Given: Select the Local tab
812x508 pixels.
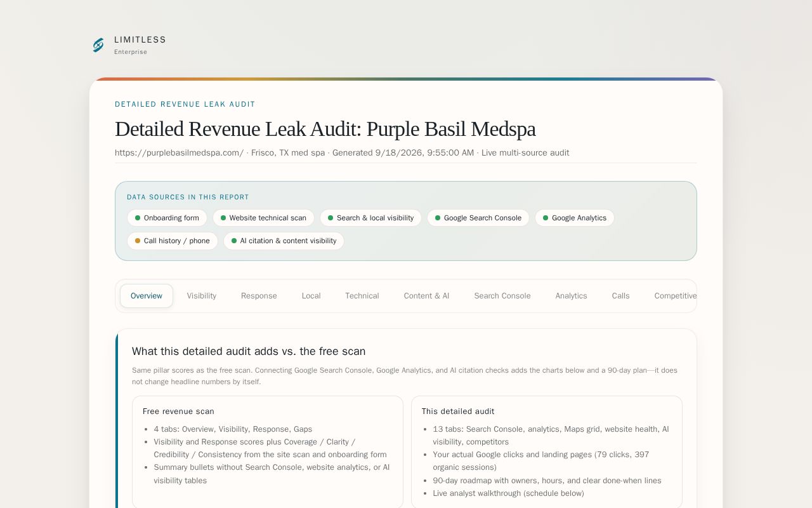Looking at the screenshot, I should click(311, 296).
